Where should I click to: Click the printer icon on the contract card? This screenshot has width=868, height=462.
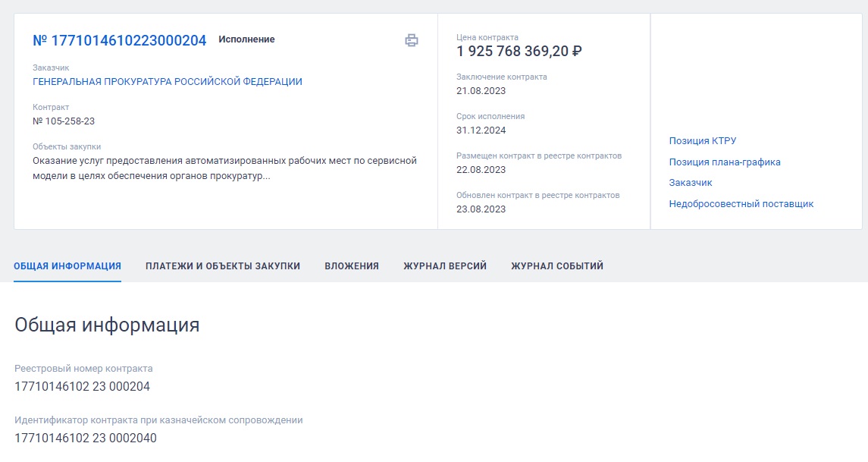point(412,40)
